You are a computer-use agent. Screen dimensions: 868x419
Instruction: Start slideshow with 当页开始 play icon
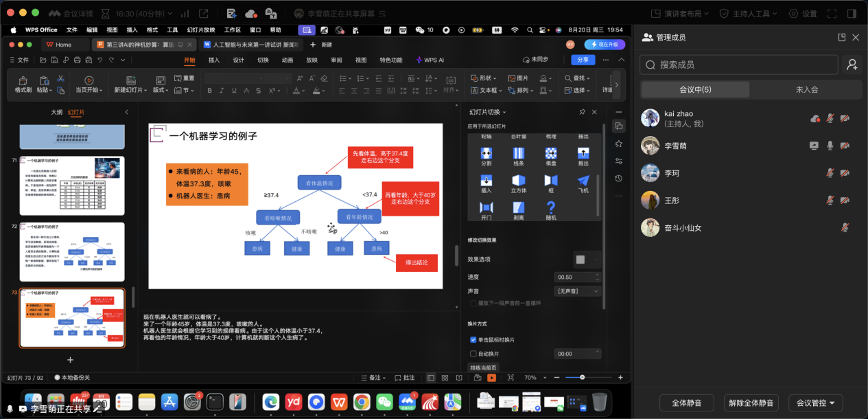tap(89, 81)
